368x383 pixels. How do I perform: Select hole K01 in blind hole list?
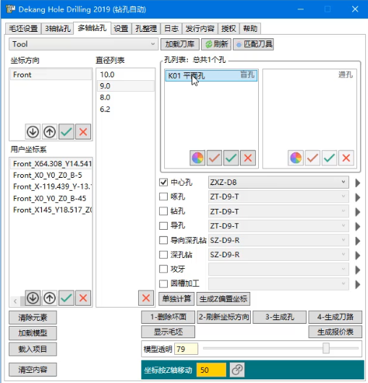211,76
